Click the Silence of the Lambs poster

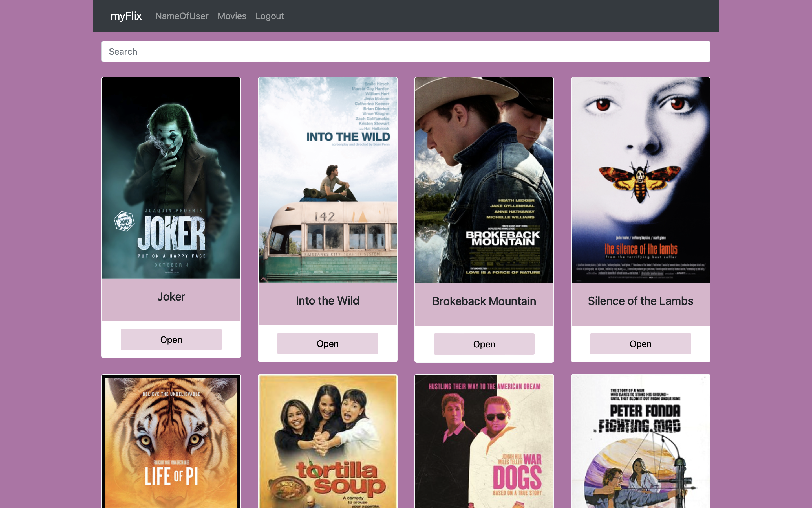coord(641,180)
